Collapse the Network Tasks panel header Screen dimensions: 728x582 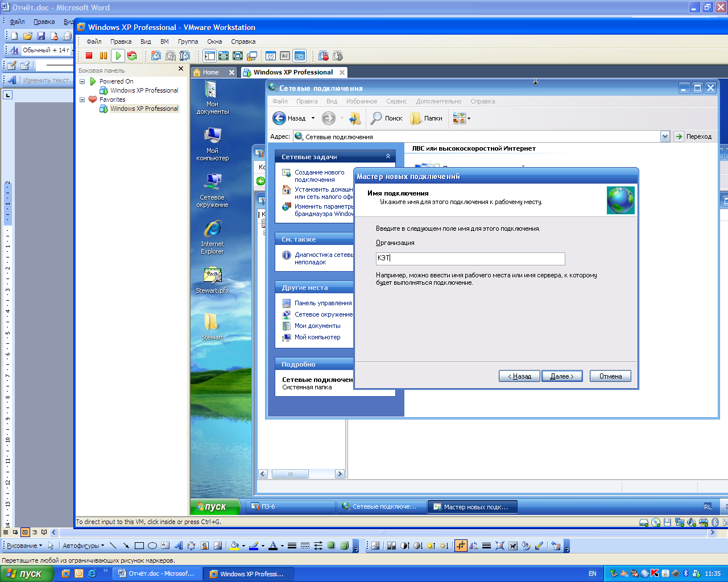(388, 156)
